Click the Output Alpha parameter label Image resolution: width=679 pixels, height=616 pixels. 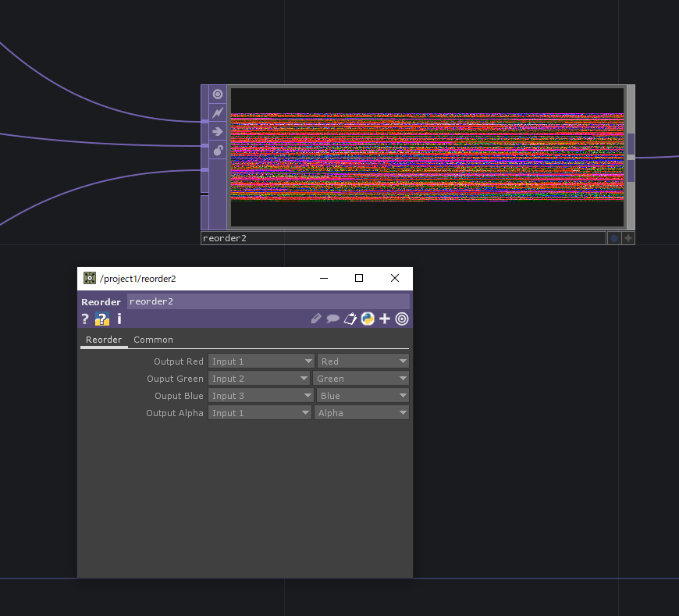coord(175,413)
